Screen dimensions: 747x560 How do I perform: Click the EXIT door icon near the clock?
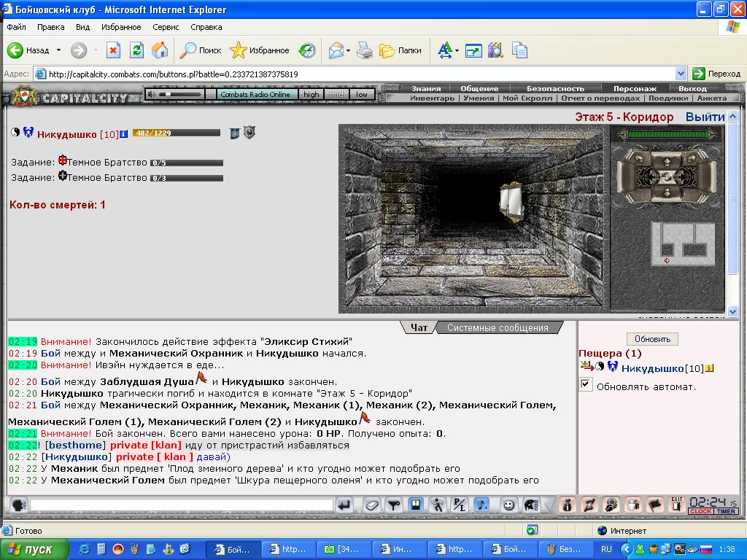point(676,505)
